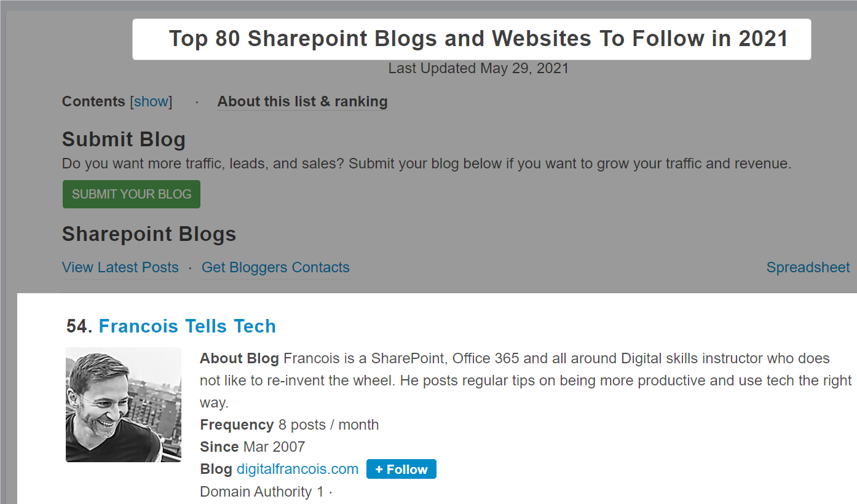Click the Francois profile photo thumbnail
Screen dimensions: 857x504
(124, 404)
